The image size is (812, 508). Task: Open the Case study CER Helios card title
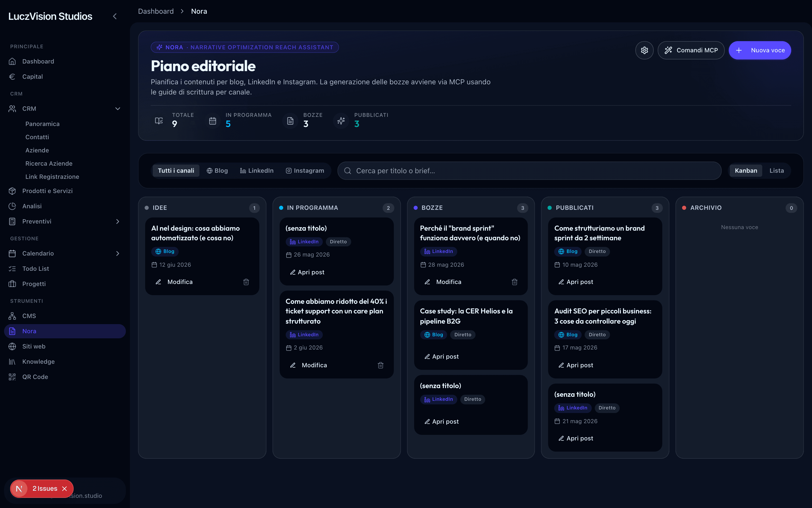pos(466,316)
